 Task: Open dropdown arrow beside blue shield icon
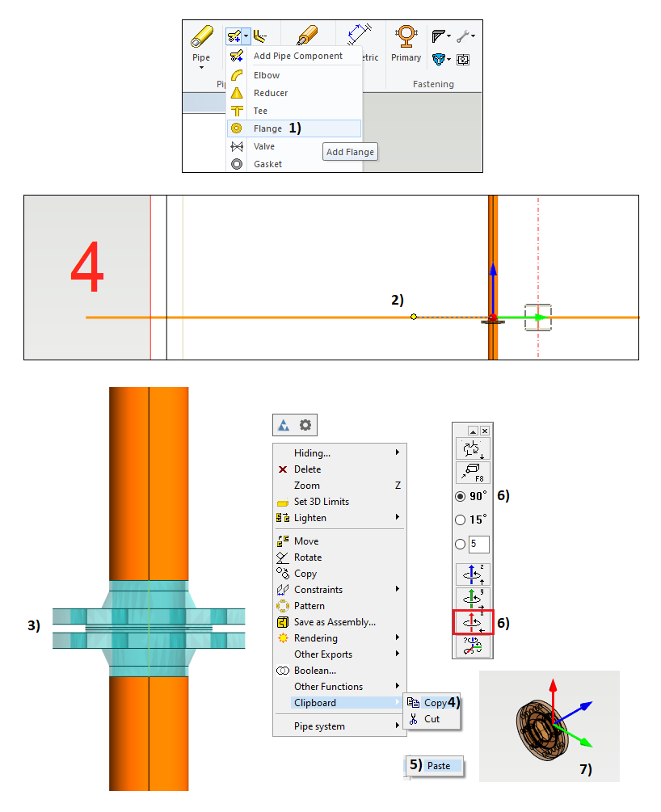448,59
